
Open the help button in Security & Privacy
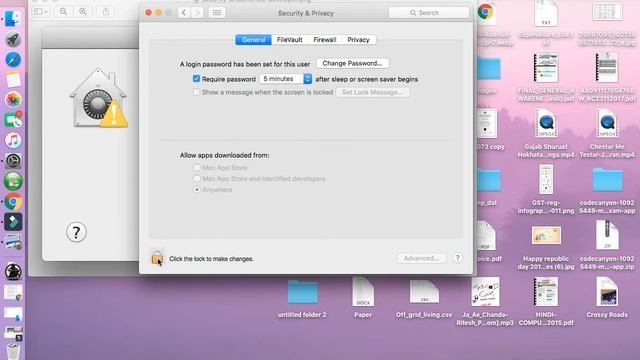point(458,258)
